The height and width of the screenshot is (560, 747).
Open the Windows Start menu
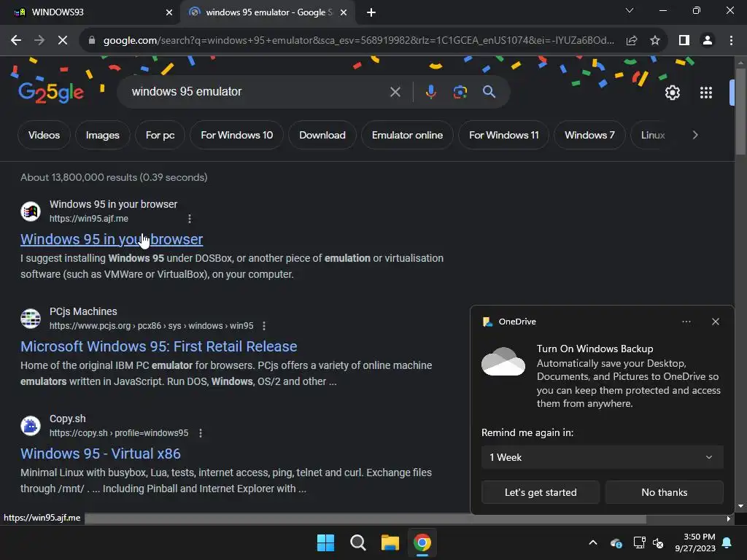pos(326,542)
